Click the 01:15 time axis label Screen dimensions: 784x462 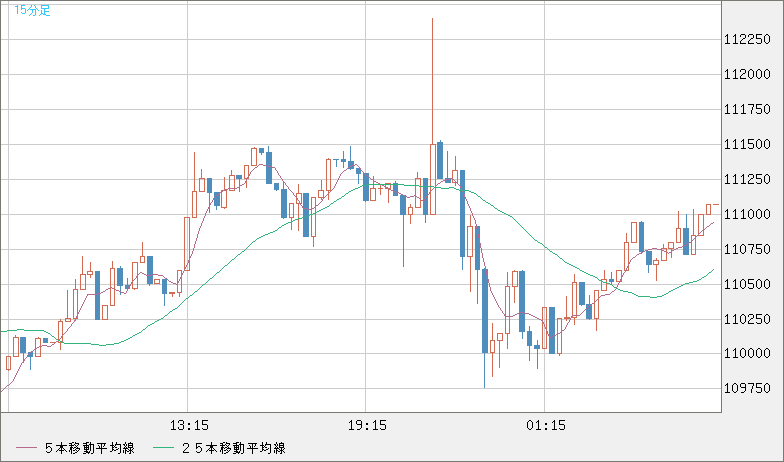click(x=545, y=425)
